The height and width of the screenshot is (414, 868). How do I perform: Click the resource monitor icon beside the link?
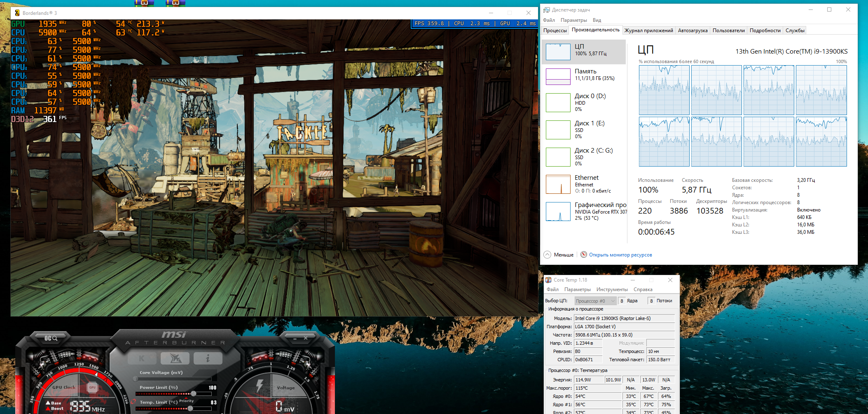tap(584, 254)
